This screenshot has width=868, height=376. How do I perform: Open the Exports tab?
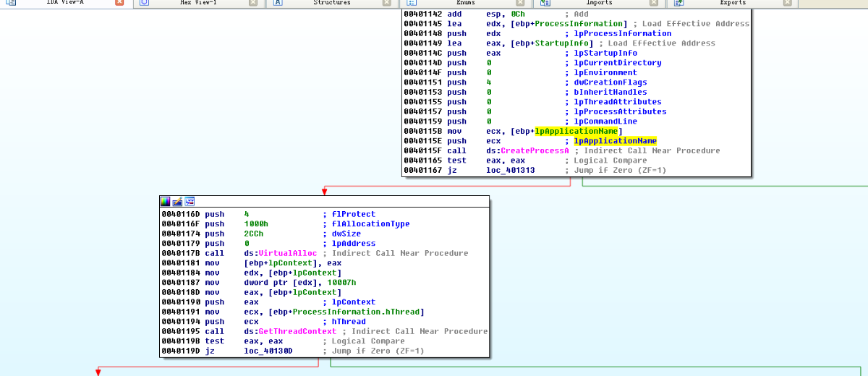click(x=733, y=3)
